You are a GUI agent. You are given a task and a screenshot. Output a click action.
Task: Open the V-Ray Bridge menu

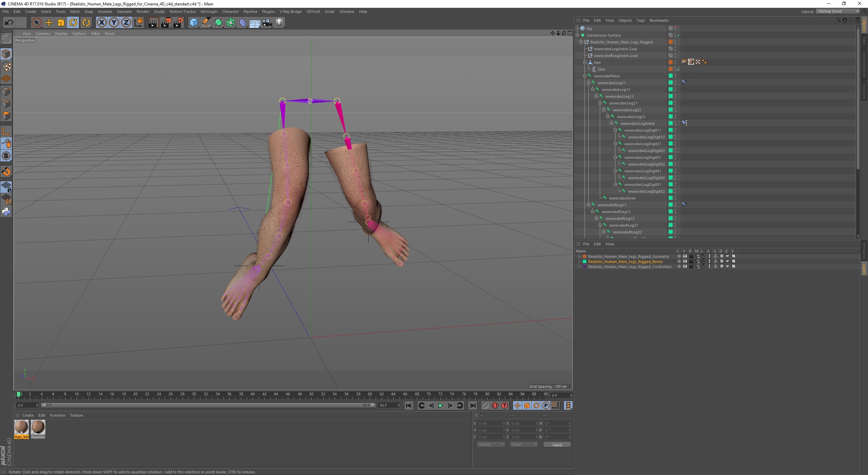pyautogui.click(x=291, y=12)
